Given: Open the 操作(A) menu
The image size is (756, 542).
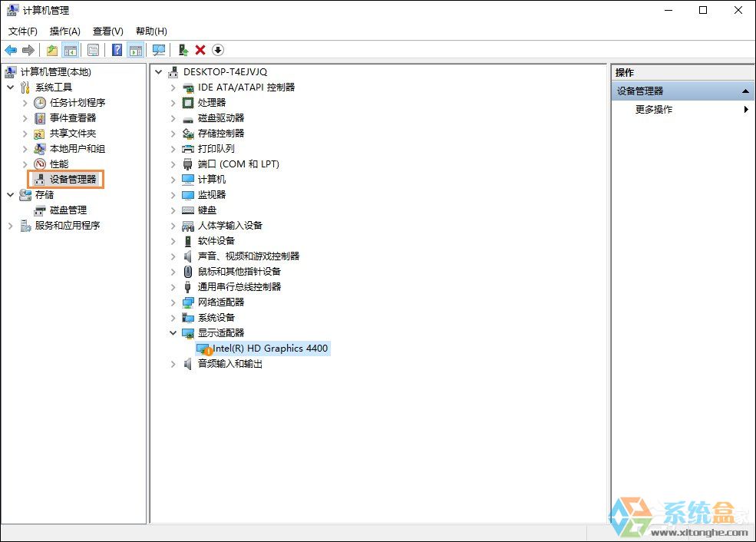Looking at the screenshot, I should point(64,31).
